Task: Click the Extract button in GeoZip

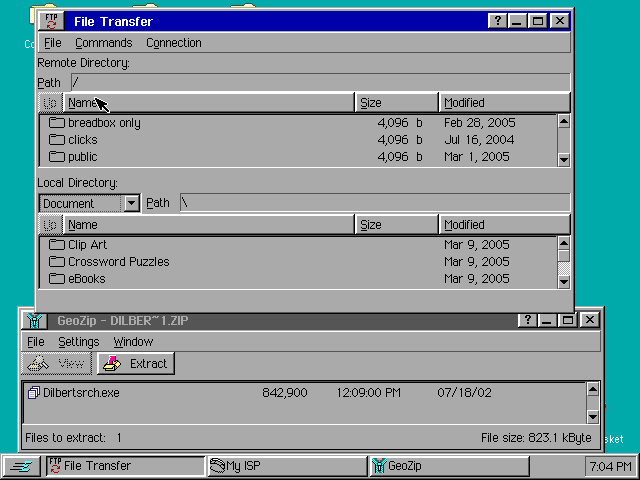Action: pyautogui.click(x=136, y=364)
